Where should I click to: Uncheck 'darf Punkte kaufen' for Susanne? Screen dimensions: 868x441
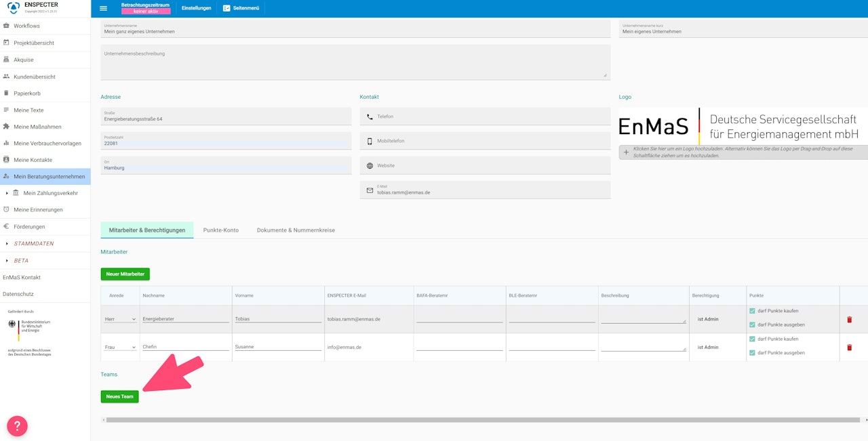coord(752,339)
